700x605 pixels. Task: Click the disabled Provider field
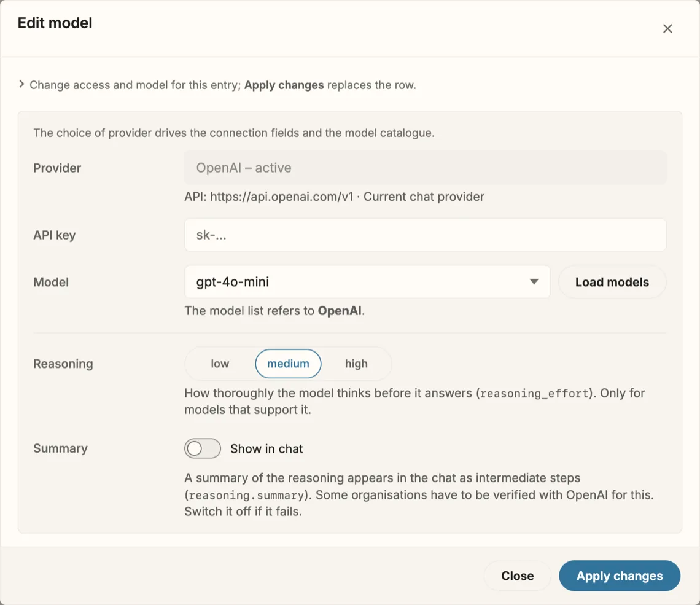[x=426, y=168]
